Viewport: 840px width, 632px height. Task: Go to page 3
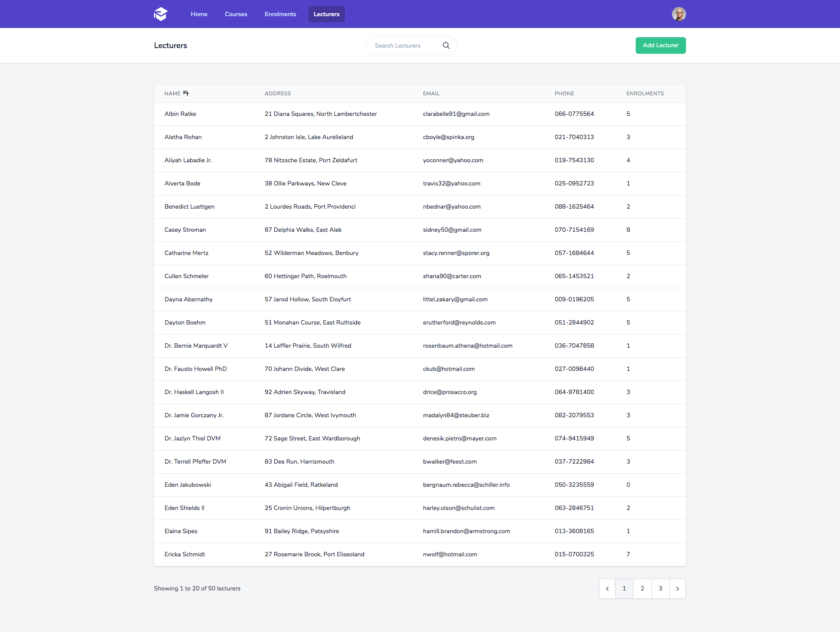pos(661,589)
